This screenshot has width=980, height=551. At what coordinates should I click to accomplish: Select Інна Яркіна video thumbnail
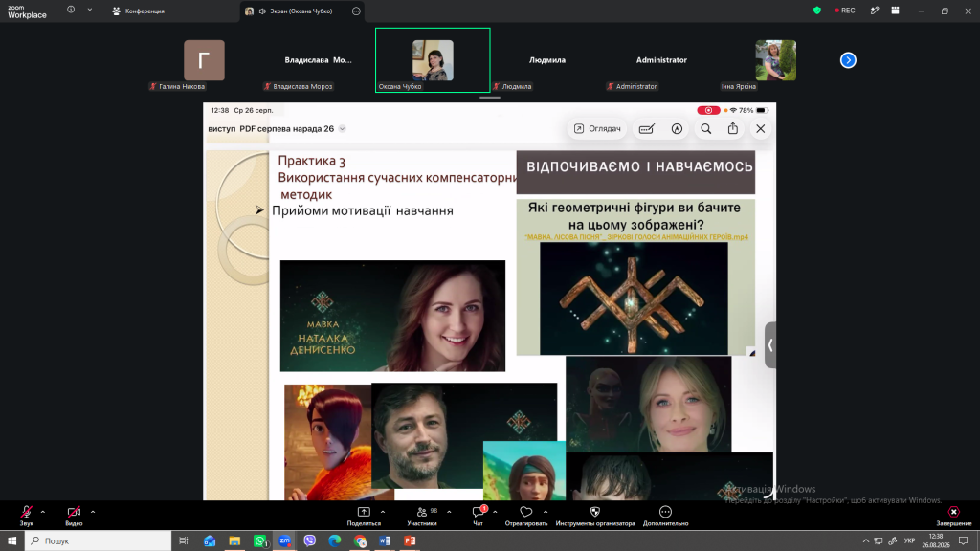pyautogui.click(x=775, y=60)
